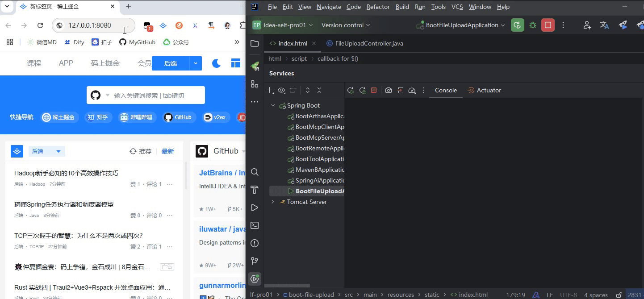Click the blue 后端 button
Screen dimensions: 644x299
171,63
